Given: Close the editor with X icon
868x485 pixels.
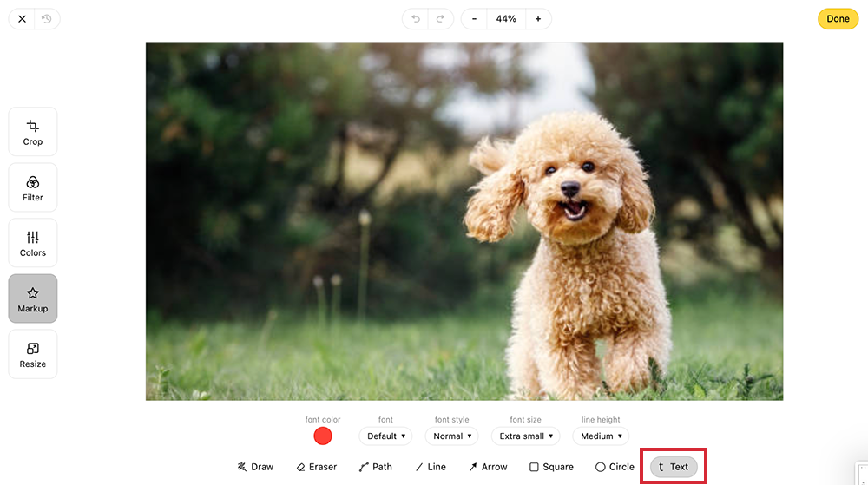Looking at the screenshot, I should [x=22, y=19].
